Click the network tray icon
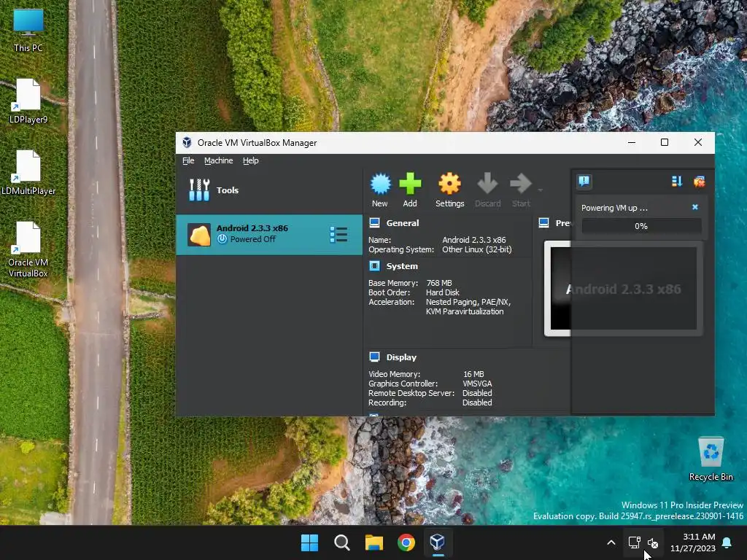 (634, 542)
